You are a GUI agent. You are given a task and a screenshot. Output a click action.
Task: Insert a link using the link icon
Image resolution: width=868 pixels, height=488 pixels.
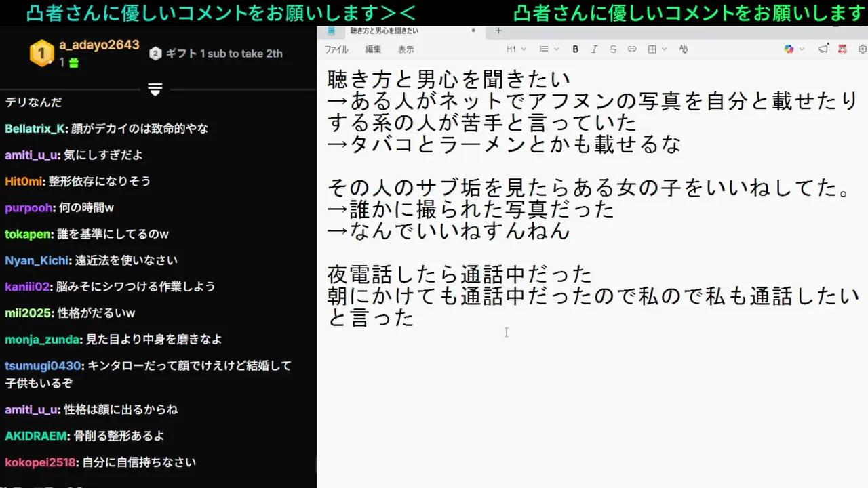click(x=632, y=49)
